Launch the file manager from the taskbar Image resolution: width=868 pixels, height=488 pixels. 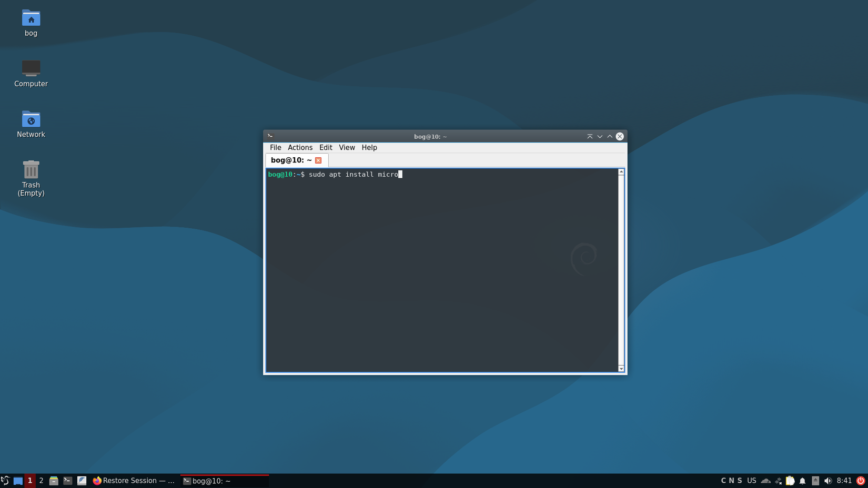point(54,480)
